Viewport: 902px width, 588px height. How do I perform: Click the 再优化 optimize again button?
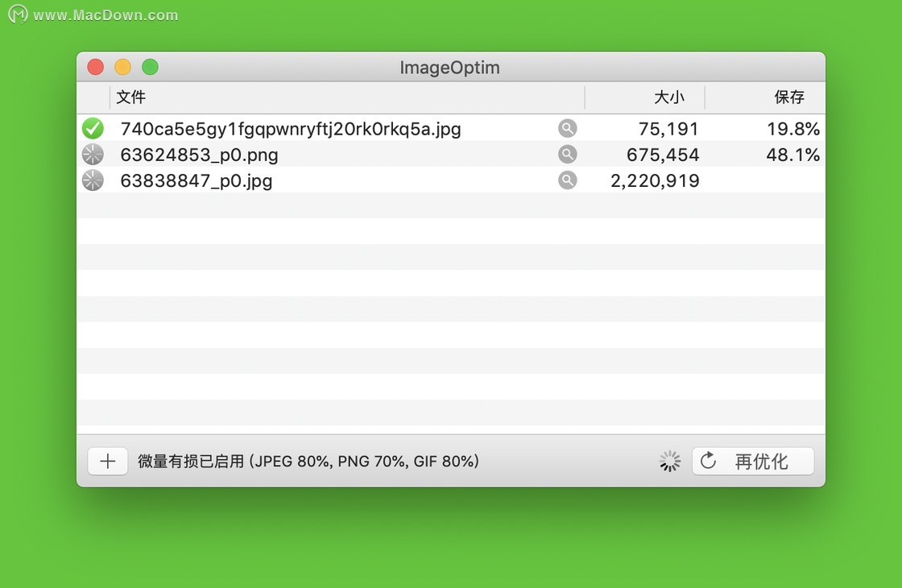pos(753,461)
